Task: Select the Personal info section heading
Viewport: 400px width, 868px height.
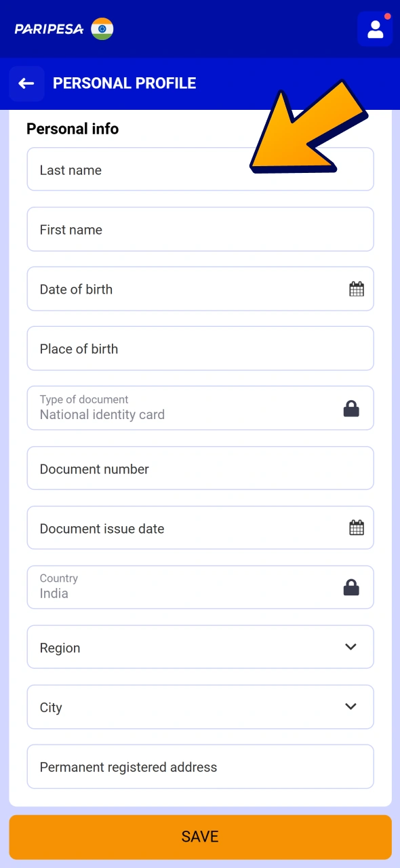Action: pos(72,128)
